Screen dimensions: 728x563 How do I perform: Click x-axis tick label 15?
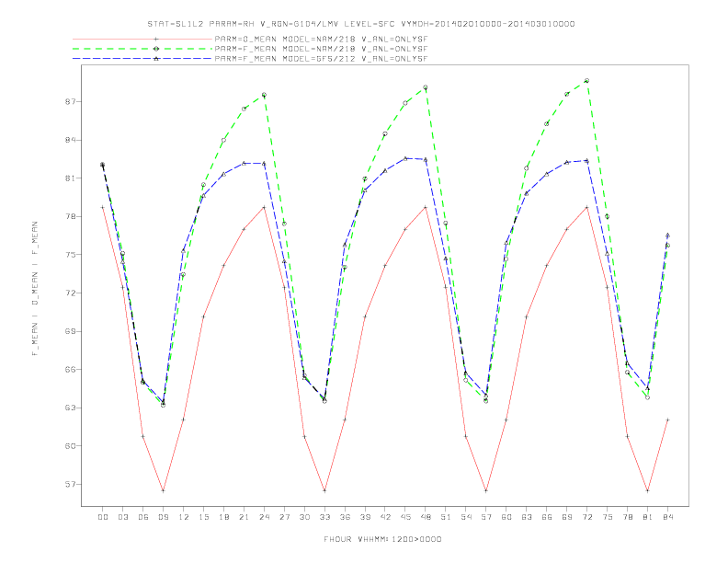(x=203, y=517)
